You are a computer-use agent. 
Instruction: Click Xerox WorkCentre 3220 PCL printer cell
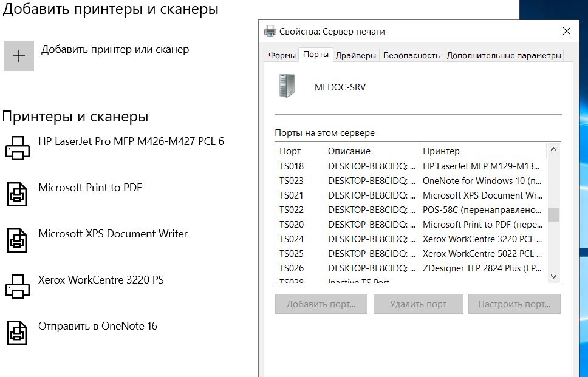click(482, 239)
